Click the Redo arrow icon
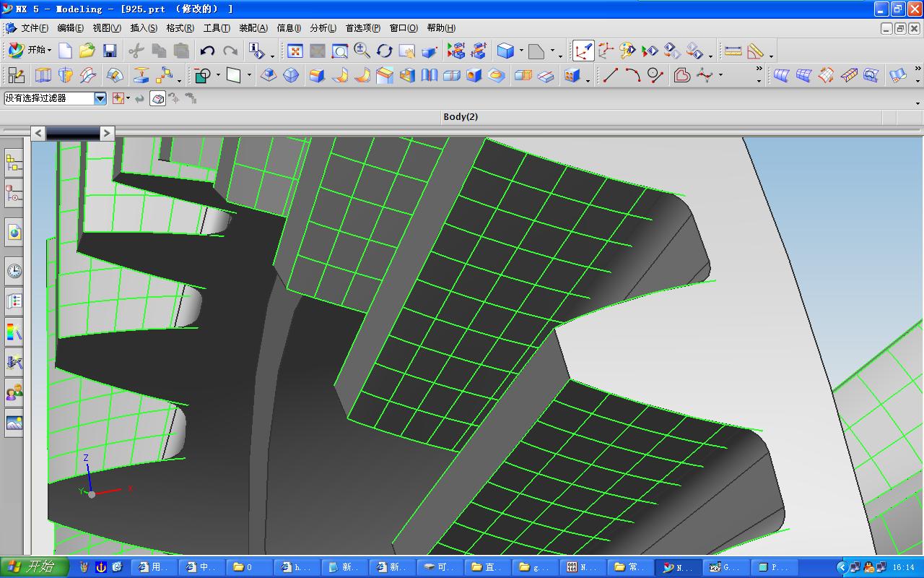Viewport: 924px width, 578px height. click(x=230, y=51)
